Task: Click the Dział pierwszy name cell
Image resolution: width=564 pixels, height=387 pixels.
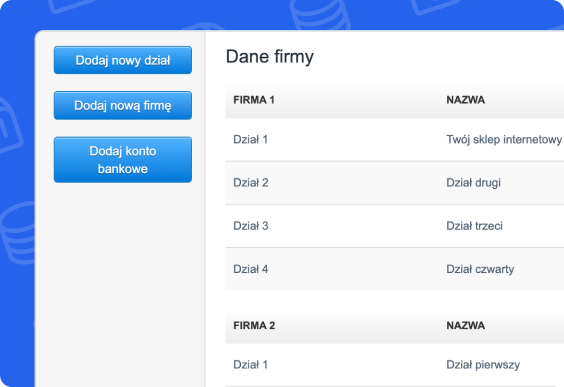Action: (483, 365)
